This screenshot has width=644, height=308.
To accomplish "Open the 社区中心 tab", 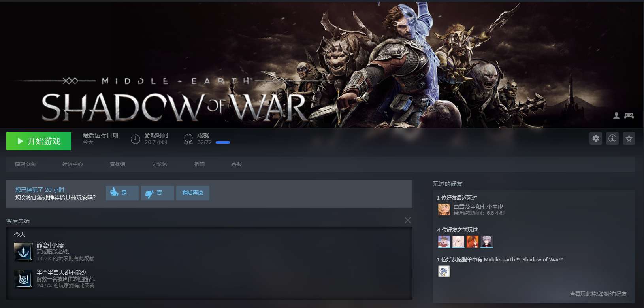I will point(73,164).
